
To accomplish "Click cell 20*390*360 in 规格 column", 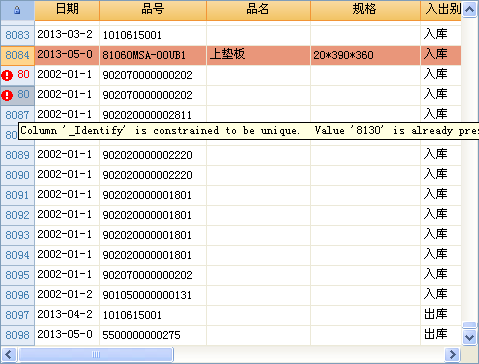I will tap(365, 55).
